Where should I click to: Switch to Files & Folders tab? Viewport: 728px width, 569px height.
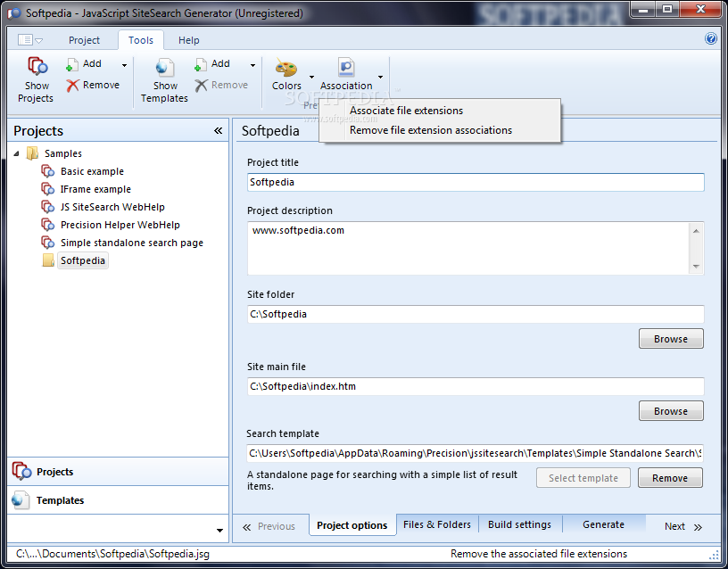(437, 524)
